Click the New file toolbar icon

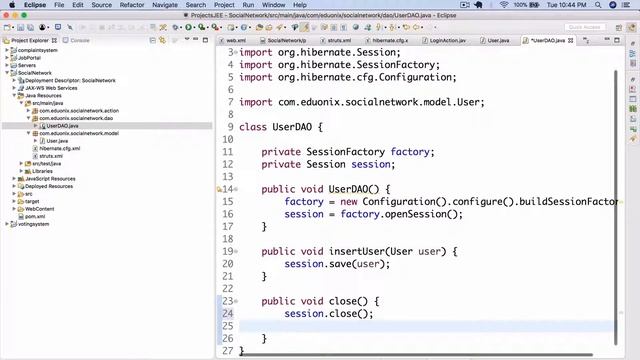7,27
